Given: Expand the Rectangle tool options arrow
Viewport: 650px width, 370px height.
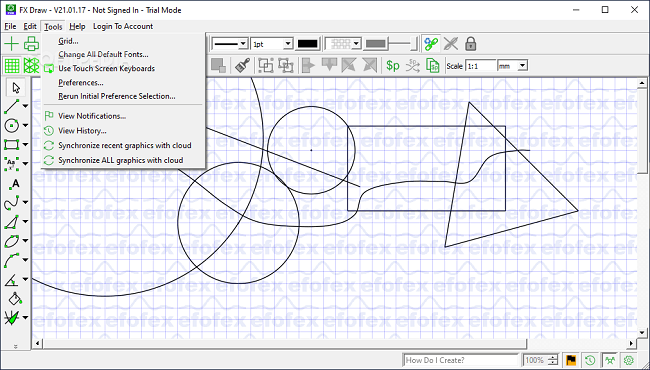Looking at the screenshot, I should pos(25,145).
